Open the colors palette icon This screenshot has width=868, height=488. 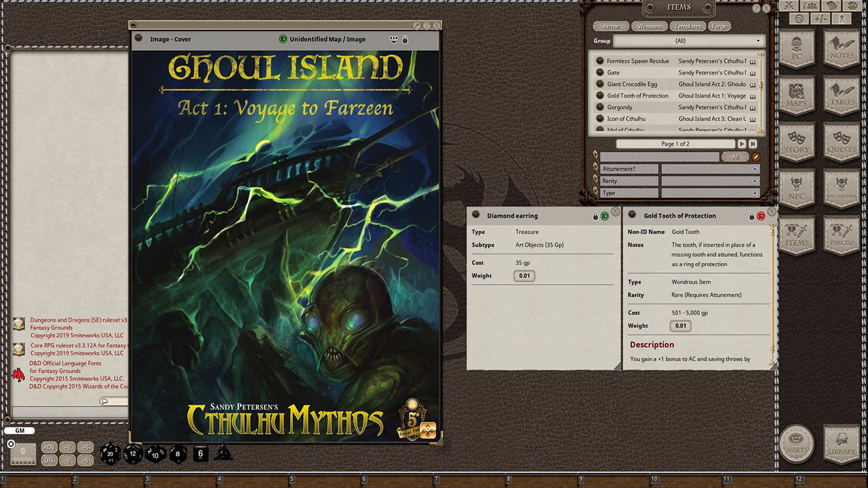point(851,5)
